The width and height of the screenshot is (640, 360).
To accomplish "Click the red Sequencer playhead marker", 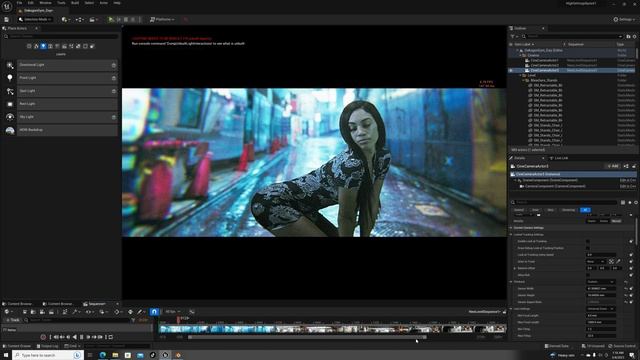I will 178,319.
